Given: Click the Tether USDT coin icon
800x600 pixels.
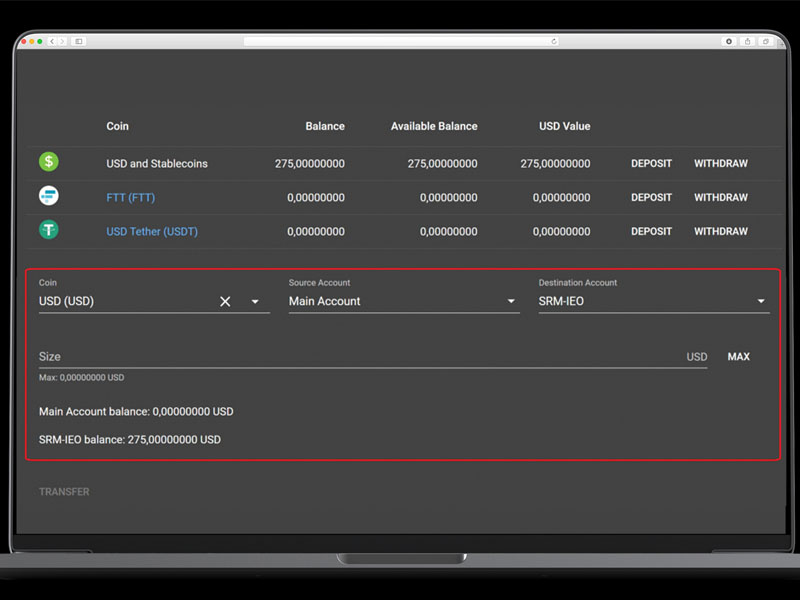Looking at the screenshot, I should point(49,230).
